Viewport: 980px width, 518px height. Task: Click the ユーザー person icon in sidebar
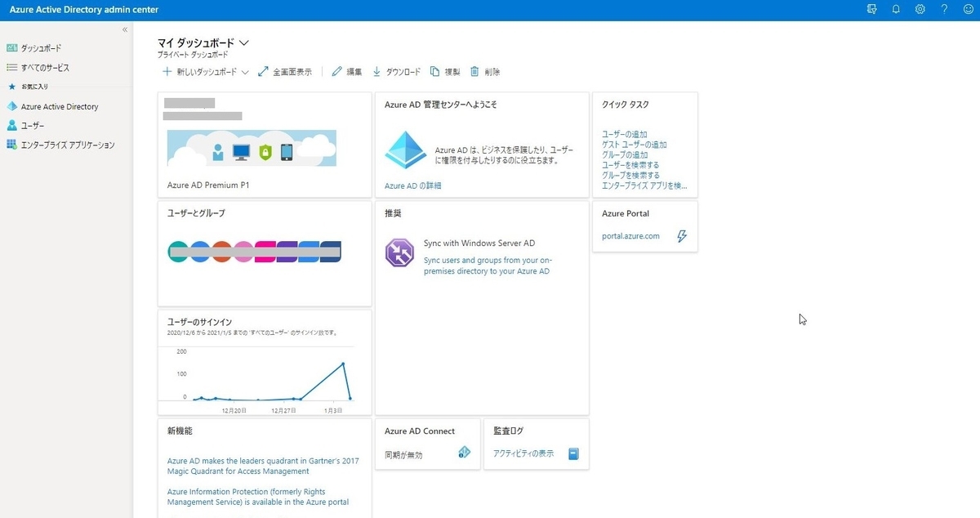tap(11, 125)
